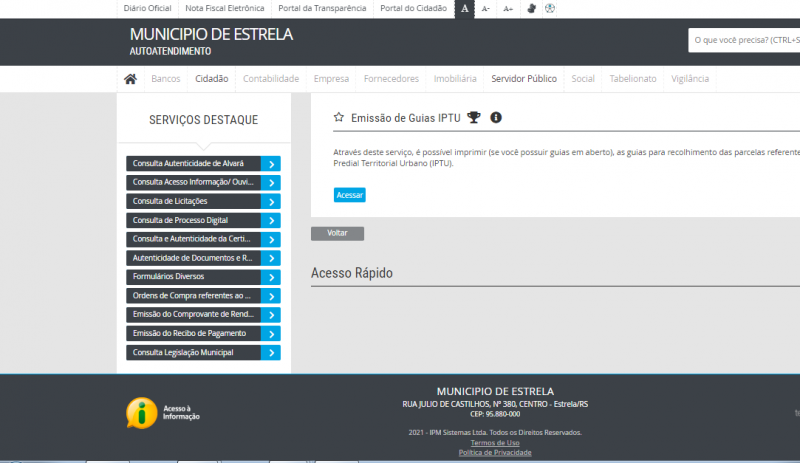Decrease font size with A- icon
800x463 pixels.
point(486,8)
